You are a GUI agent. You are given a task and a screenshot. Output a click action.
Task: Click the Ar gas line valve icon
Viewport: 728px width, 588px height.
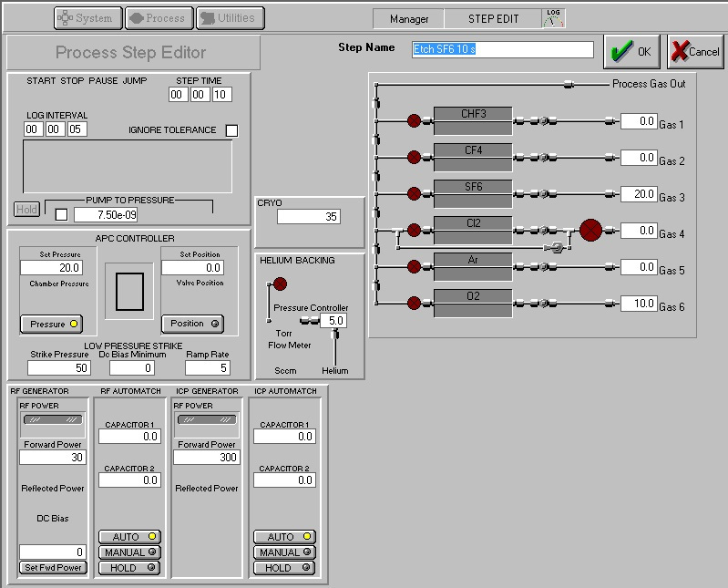point(414,266)
